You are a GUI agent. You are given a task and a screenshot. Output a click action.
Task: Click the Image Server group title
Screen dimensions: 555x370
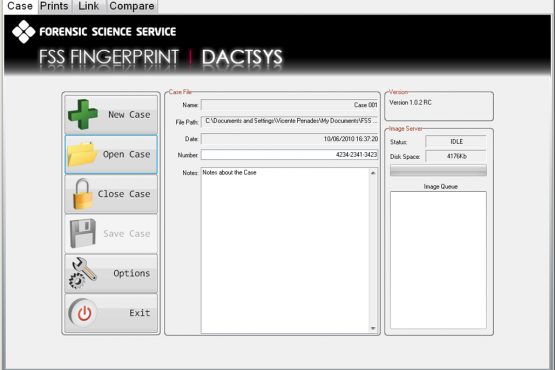click(406, 129)
